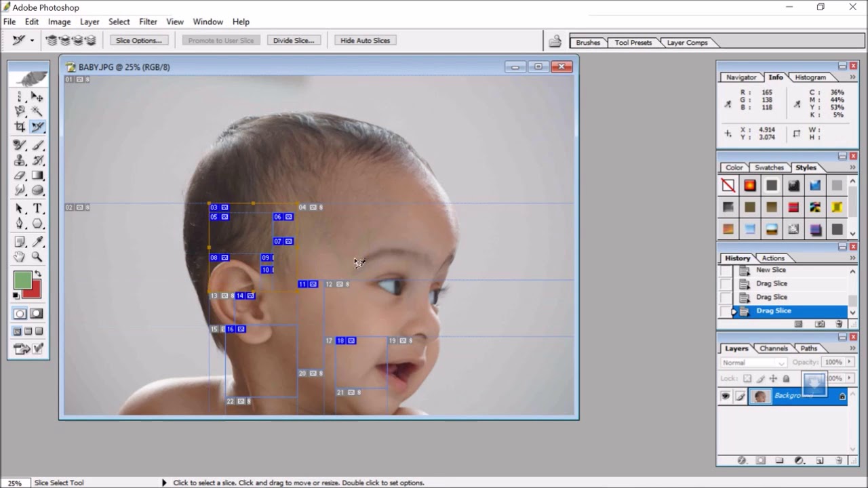This screenshot has height=488, width=868.
Task: Open the Opacity slider arrow
Action: [848, 362]
